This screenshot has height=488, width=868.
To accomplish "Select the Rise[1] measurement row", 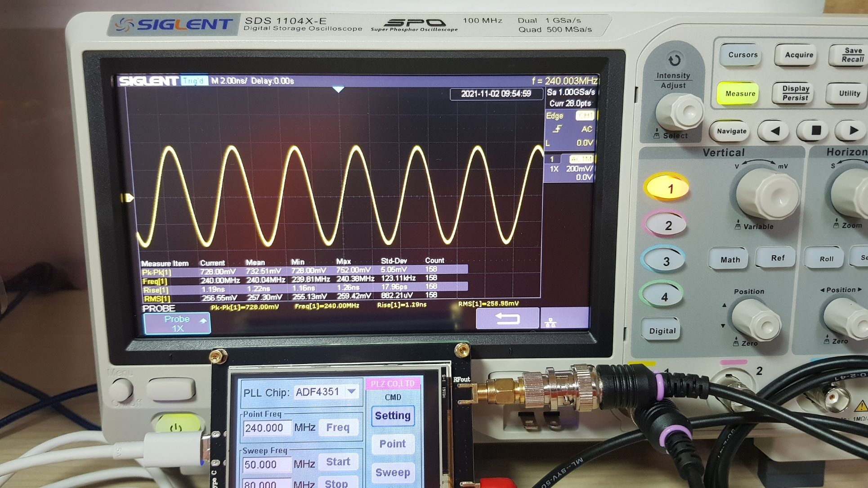I will (x=304, y=288).
